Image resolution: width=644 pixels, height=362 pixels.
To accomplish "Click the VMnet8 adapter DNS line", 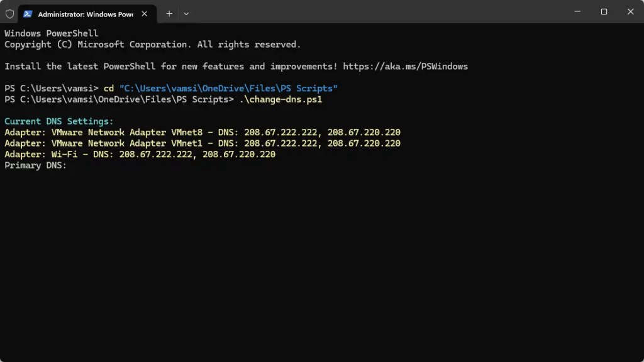I will (x=203, y=132).
